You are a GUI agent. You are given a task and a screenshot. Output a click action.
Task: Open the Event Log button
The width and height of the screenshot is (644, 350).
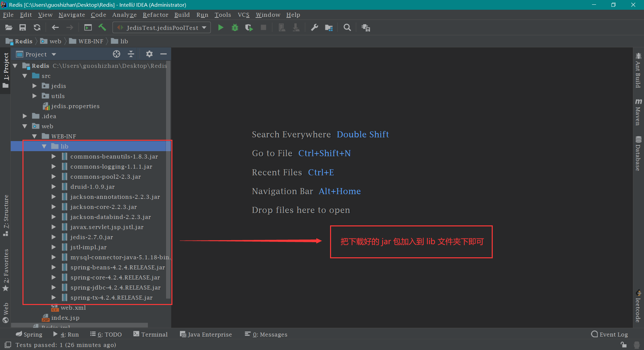coord(609,334)
